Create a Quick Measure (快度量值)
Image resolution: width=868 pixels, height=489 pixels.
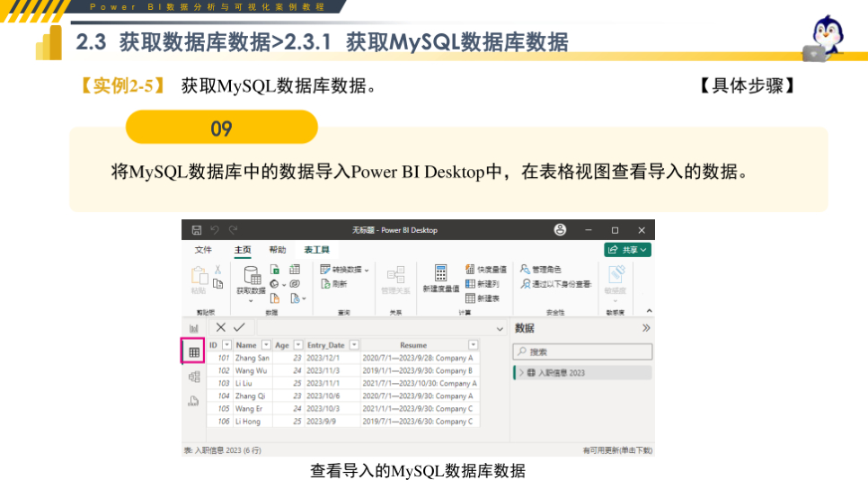pos(485,269)
